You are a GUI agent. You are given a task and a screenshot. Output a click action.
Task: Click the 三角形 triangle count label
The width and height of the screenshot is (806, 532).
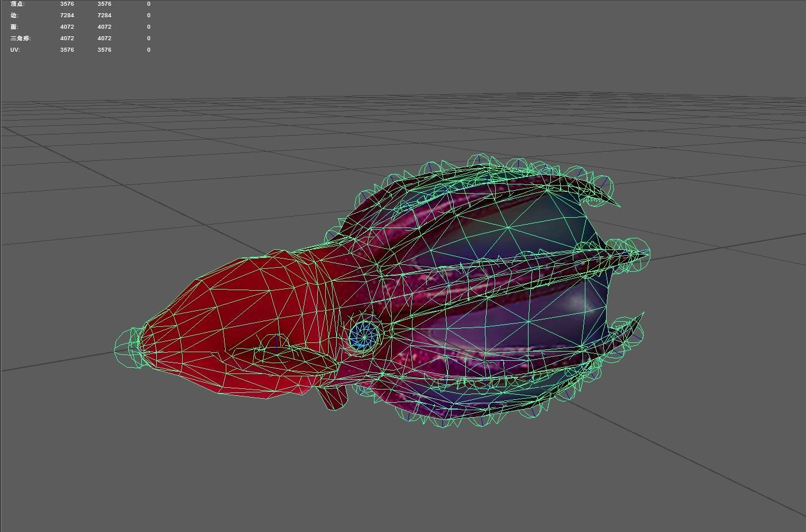pyautogui.click(x=21, y=38)
